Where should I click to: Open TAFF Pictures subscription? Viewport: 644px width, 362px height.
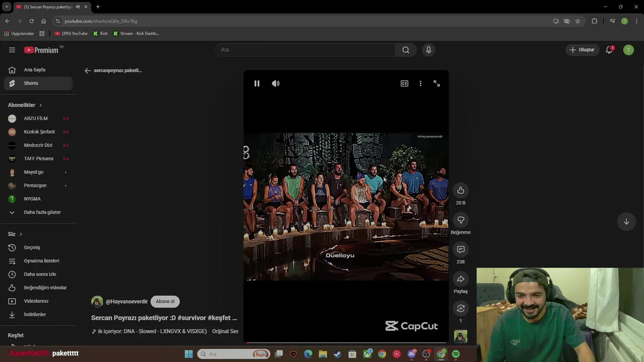[38, 158]
